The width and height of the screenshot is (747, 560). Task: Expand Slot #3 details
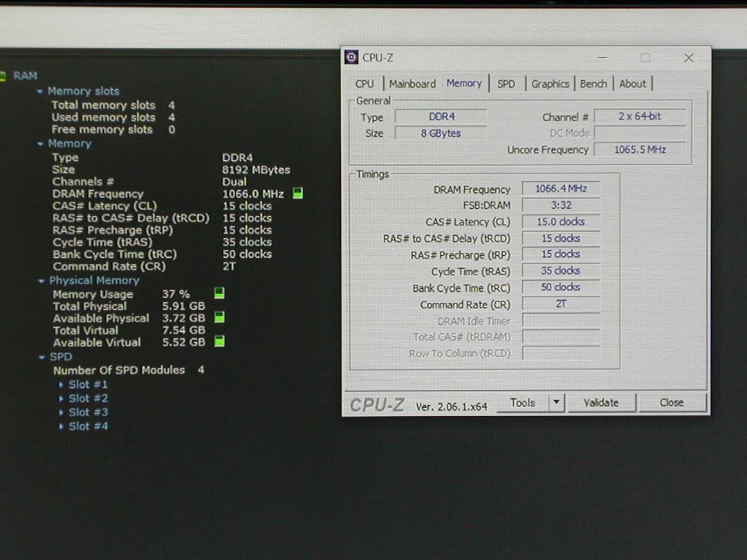click(61, 412)
